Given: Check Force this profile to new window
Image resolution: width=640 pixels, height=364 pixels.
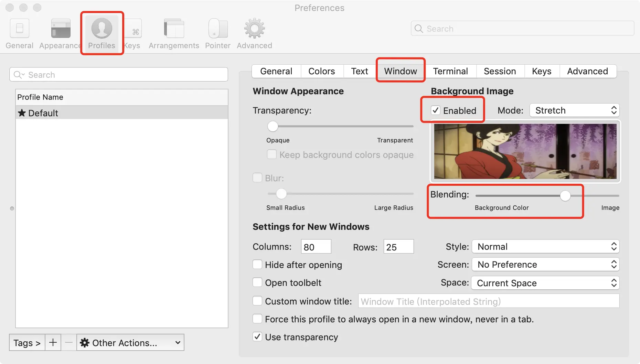Looking at the screenshot, I should (x=257, y=319).
